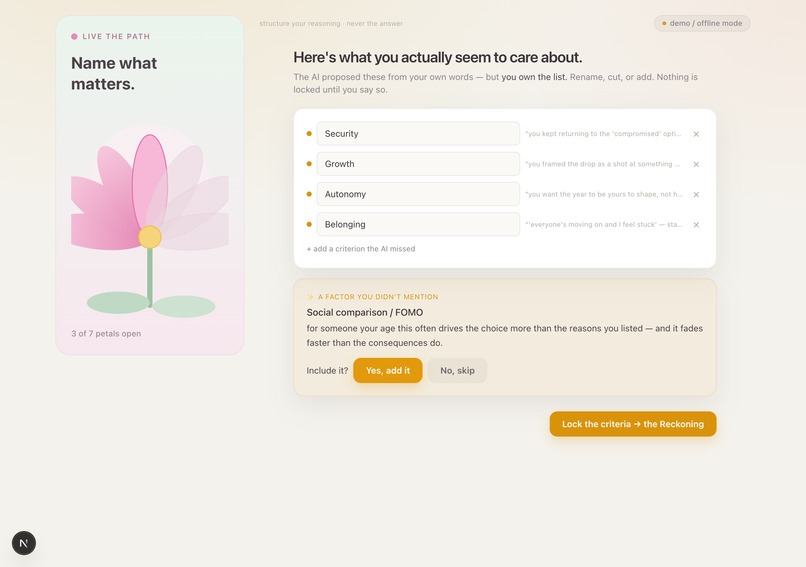Viewport: 806px width, 567px height.
Task: Delete the Belonging criterion via its X
Action: click(x=696, y=225)
